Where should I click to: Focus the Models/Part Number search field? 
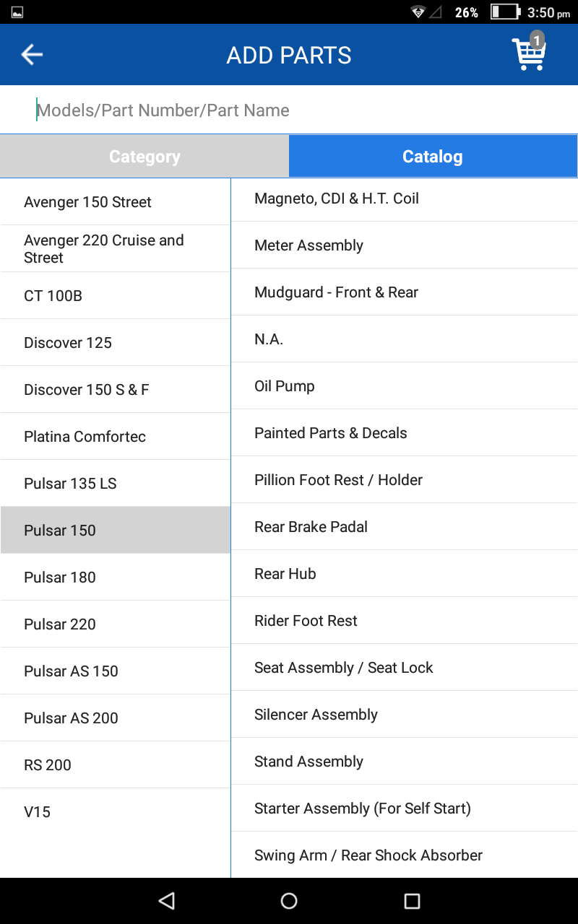point(289,110)
